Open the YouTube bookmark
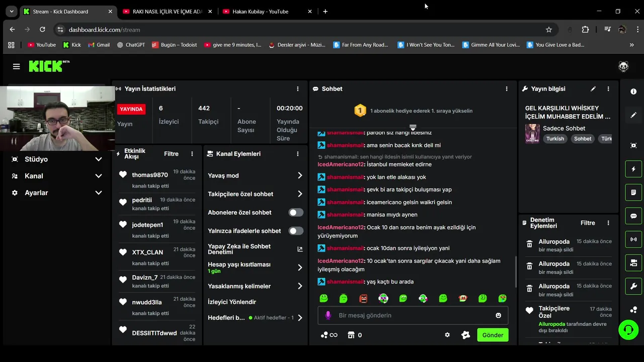The width and height of the screenshot is (644, 362). [x=42, y=45]
